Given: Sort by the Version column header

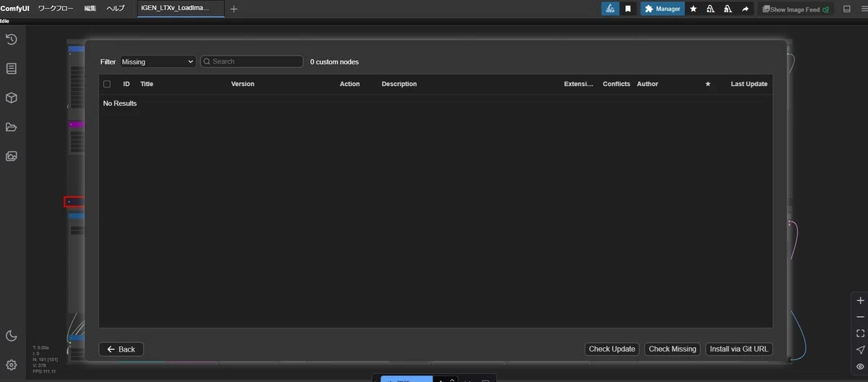Looking at the screenshot, I should [x=243, y=84].
